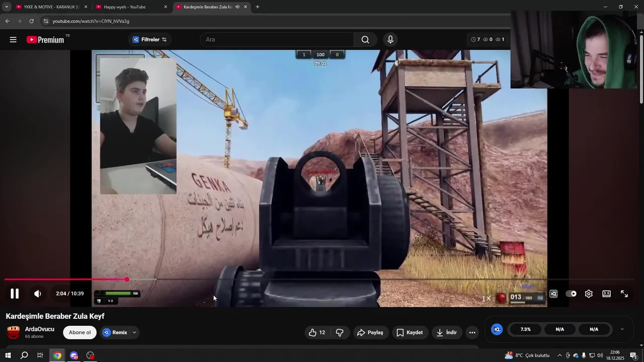The image size is (644, 362).
Task: Reload the page
Action: (31, 21)
